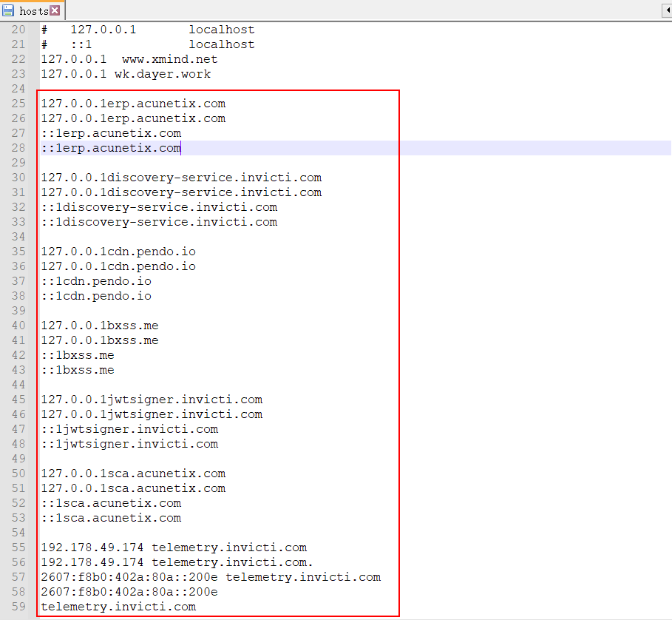Click blank line number 29 in margin
Image resolution: width=672 pixels, height=620 pixels.
point(18,163)
